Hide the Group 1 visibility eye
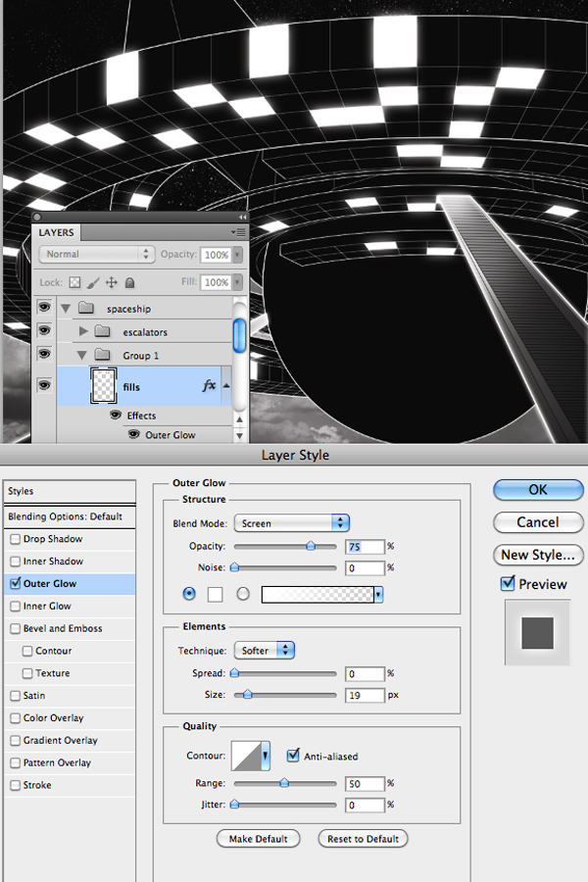 44,353
